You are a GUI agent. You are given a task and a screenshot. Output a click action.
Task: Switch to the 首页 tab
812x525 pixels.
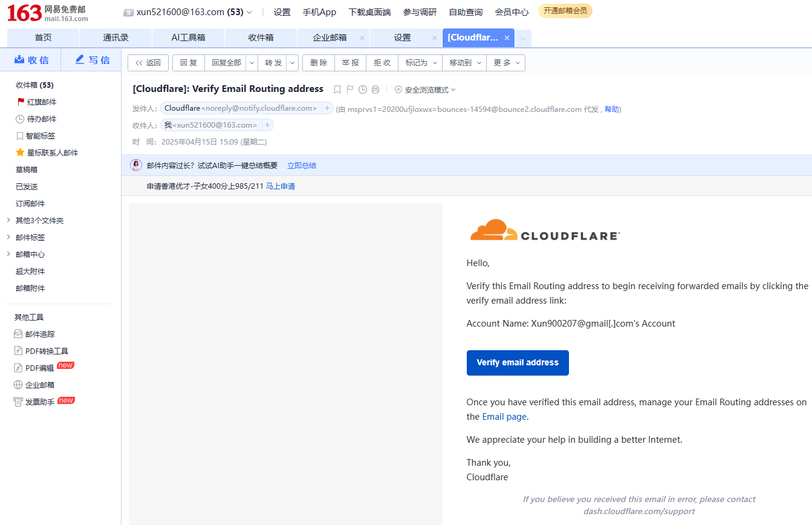(43, 37)
